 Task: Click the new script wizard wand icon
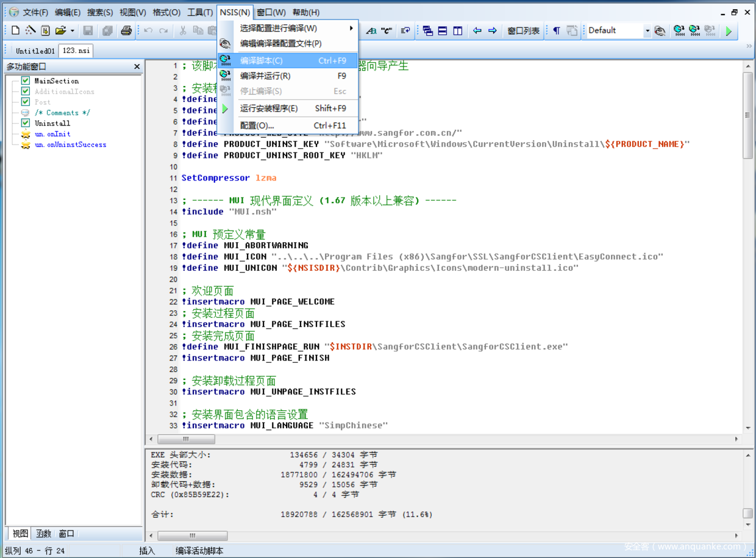pyautogui.click(x=30, y=30)
